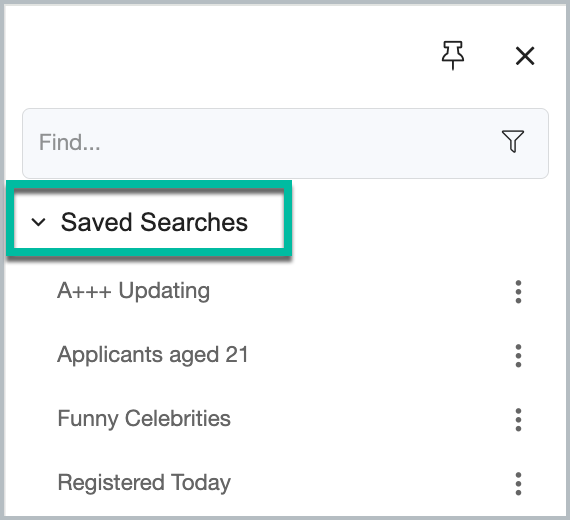Show three-dot actions beside A+++ Updating
The height and width of the screenshot is (520, 570).
(x=518, y=292)
